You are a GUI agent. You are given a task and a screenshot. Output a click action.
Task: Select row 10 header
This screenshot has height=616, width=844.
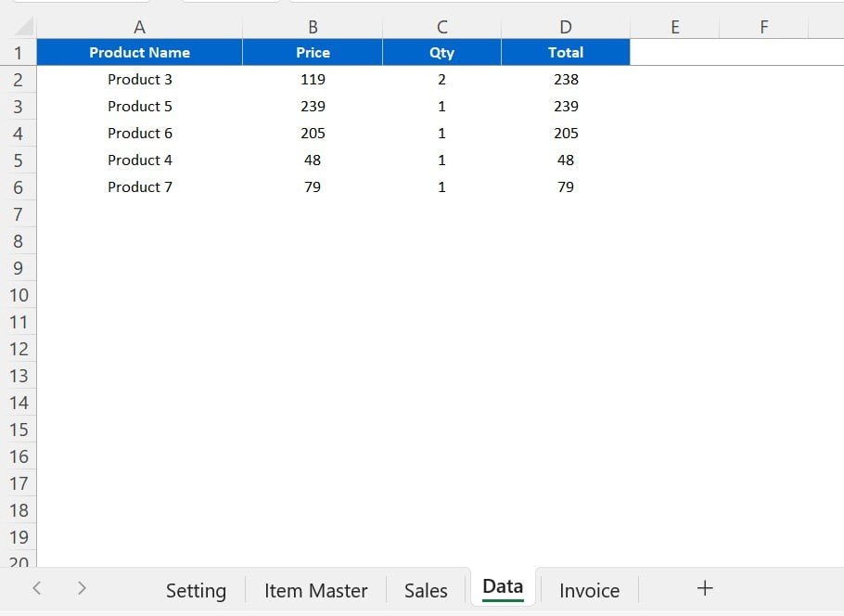(x=19, y=294)
